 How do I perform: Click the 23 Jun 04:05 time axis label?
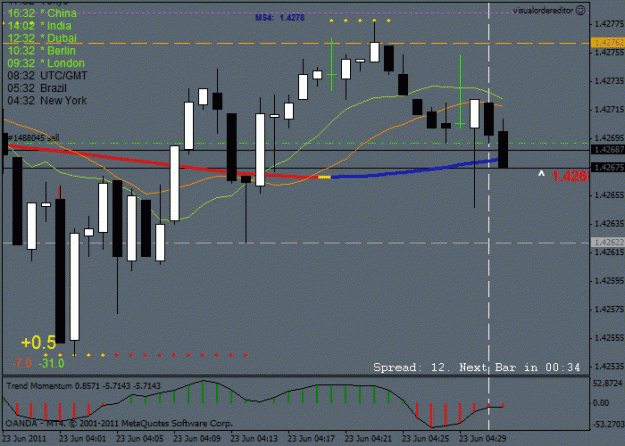(140, 439)
